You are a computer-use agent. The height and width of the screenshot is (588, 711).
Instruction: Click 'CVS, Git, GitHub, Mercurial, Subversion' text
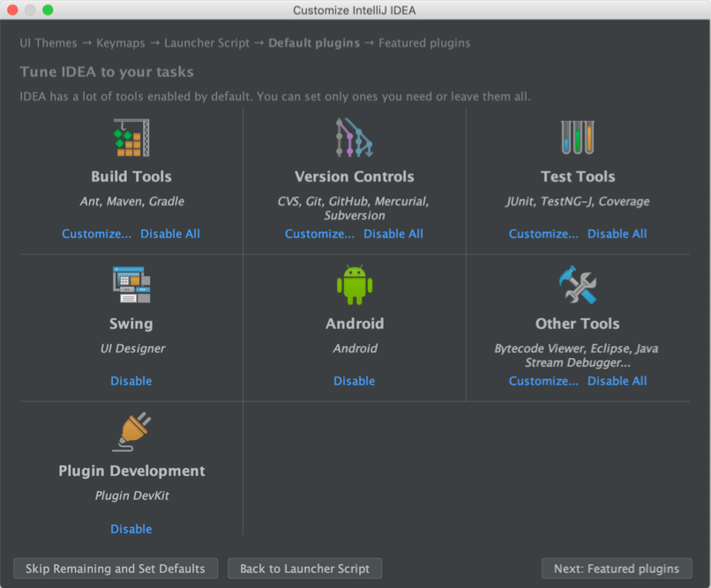[354, 208]
